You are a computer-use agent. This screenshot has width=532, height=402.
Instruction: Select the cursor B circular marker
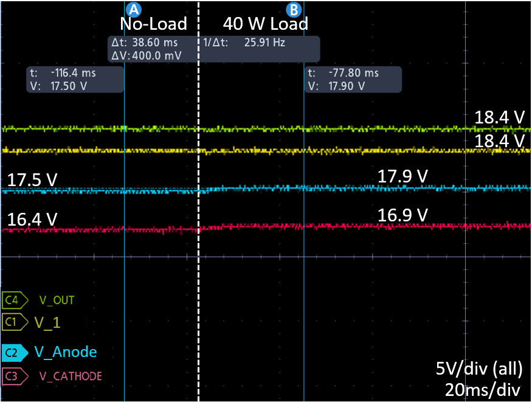pos(294,9)
